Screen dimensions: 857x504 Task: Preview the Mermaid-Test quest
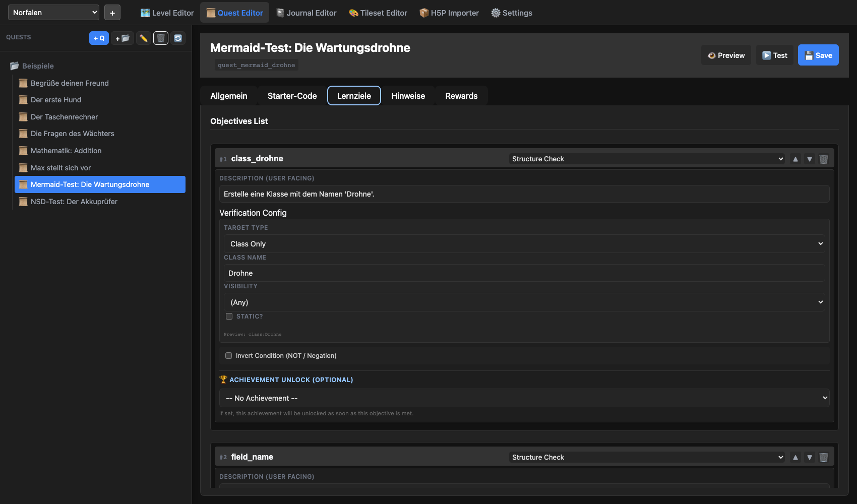tap(726, 55)
